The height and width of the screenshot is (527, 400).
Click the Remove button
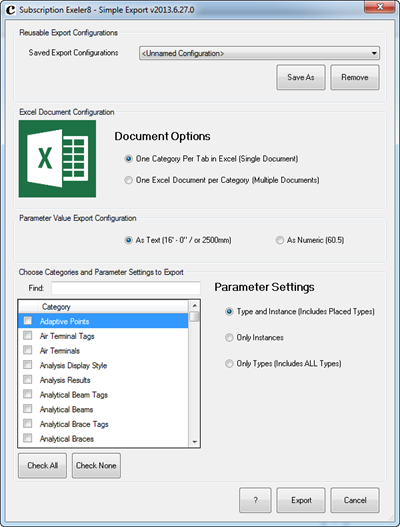click(355, 77)
